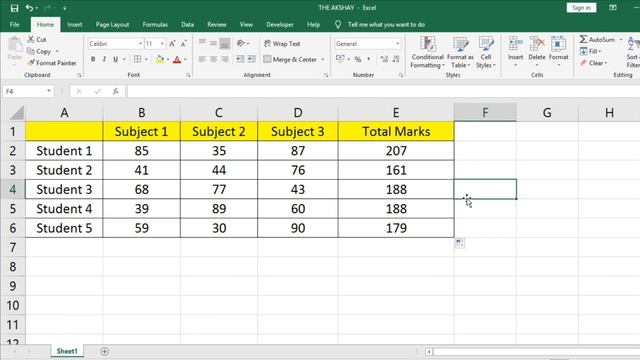Select column F header

(x=485, y=113)
